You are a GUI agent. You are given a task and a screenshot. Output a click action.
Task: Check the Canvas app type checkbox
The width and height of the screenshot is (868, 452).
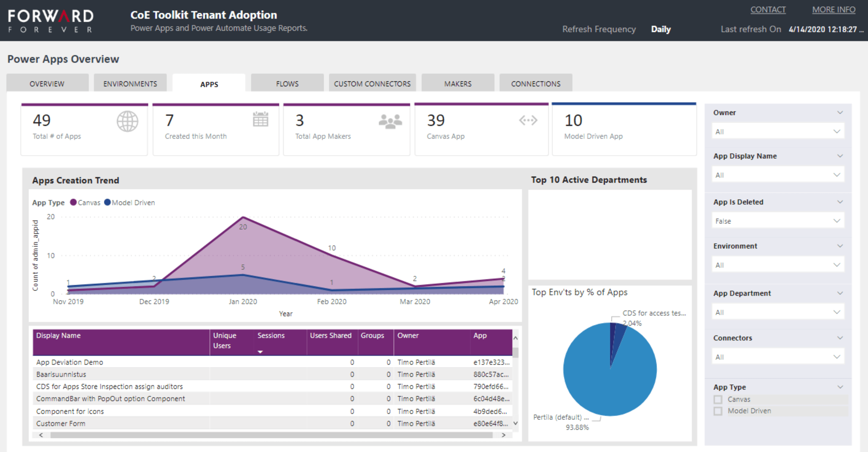[718, 400]
